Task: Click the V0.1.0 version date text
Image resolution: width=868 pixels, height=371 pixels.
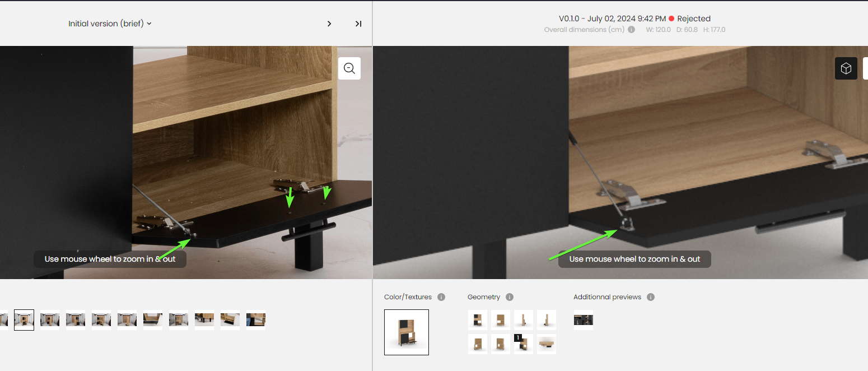Action: click(x=613, y=18)
